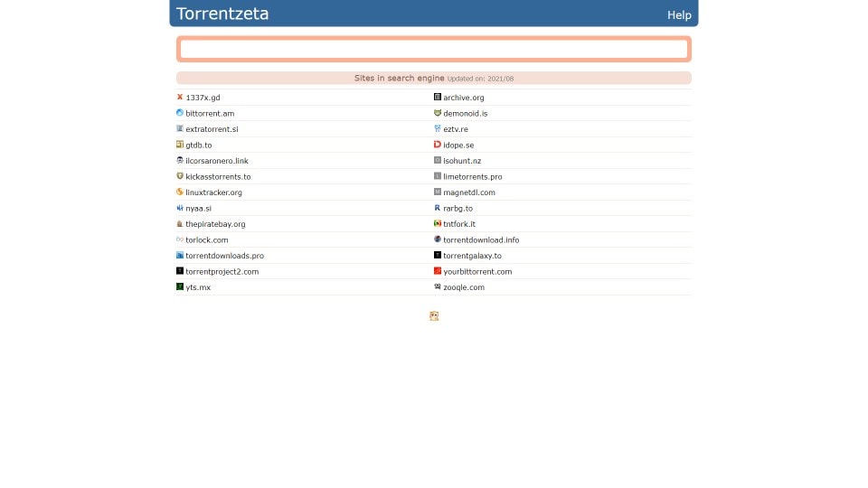
Task: Open the gtdb.to link
Action: pyautogui.click(x=199, y=145)
